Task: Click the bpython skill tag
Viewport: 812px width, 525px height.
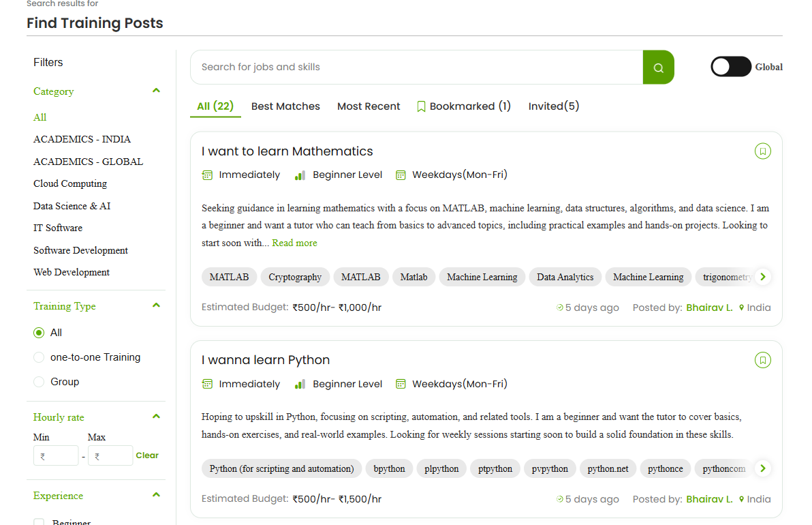Action: pos(390,469)
